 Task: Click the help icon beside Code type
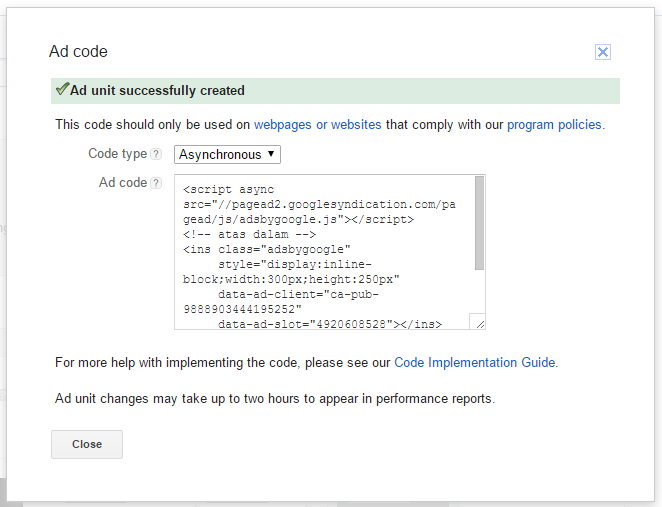click(156, 154)
